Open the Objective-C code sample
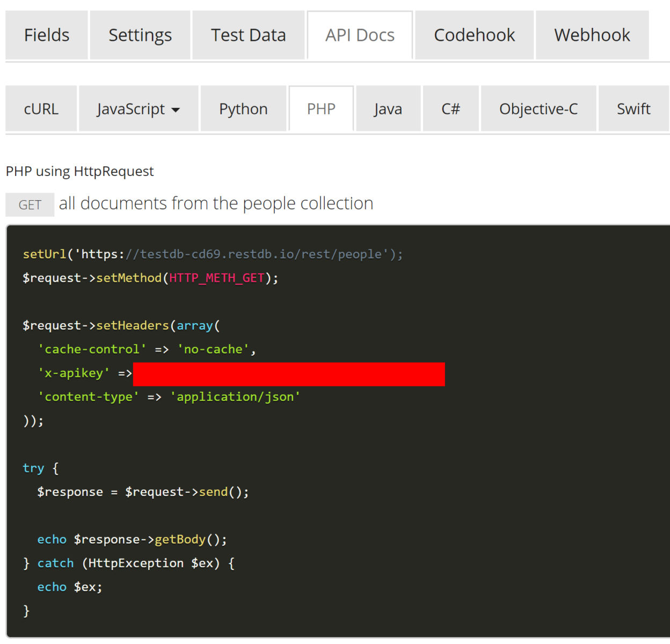The width and height of the screenshot is (670, 644). click(x=538, y=108)
